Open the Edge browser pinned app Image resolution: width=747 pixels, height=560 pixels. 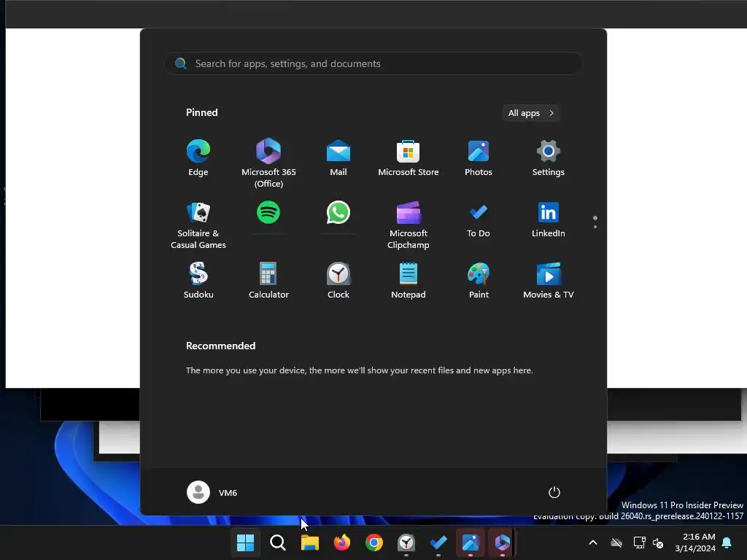[x=198, y=158]
